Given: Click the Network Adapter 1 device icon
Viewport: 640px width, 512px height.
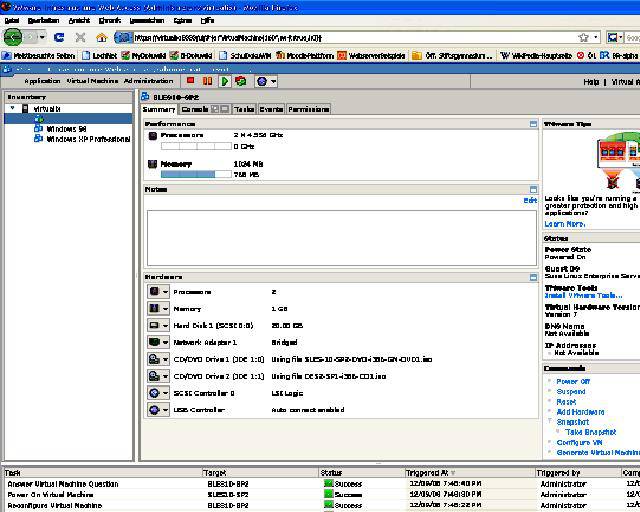Looking at the screenshot, I should tap(155, 342).
